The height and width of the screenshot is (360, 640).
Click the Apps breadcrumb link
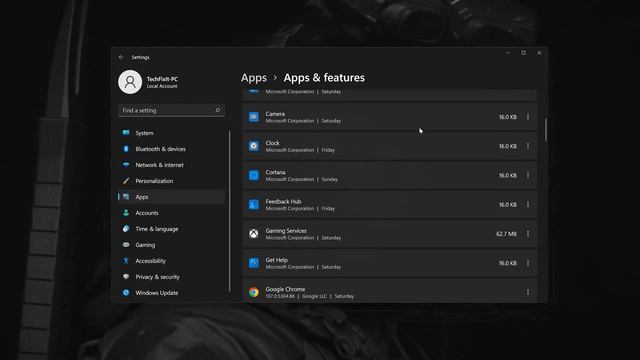253,78
